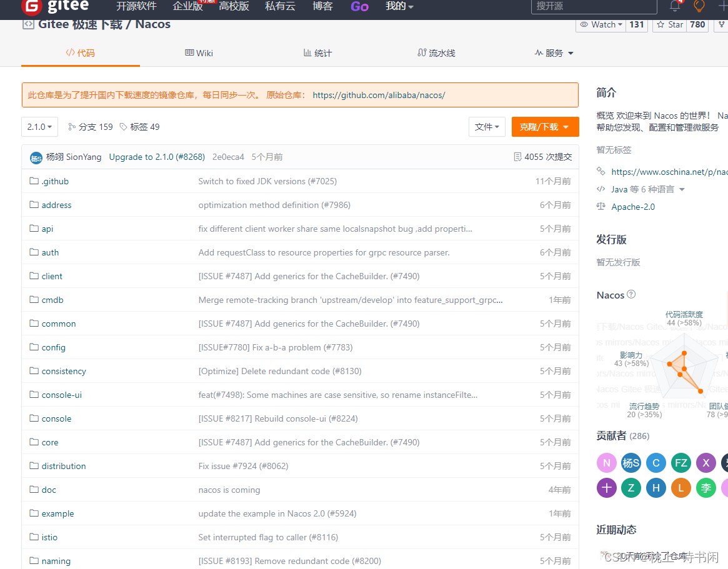
Task: View the 标签 49 tags list
Action: coord(139,127)
